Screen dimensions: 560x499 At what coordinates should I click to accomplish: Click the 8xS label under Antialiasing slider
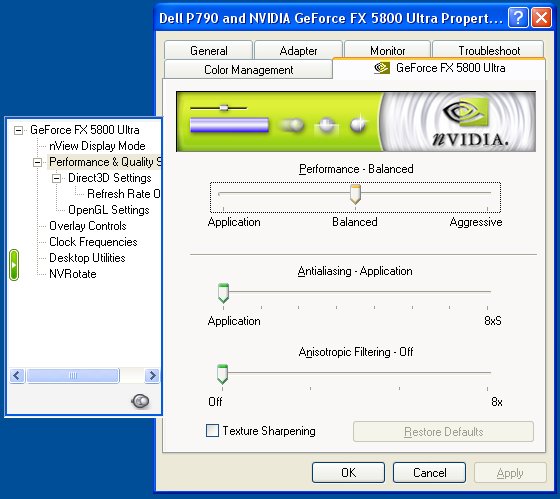(x=493, y=321)
